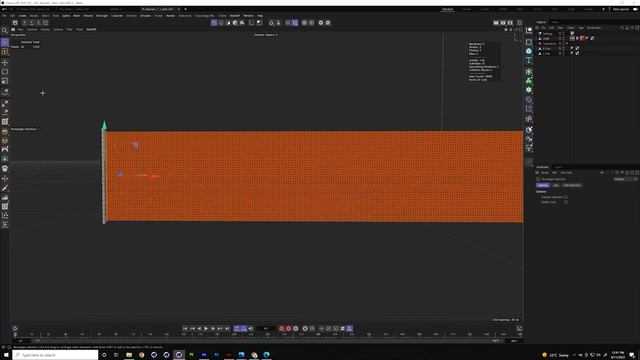
Task: Click the keyframe options gear icon at timeline left
Action: coord(15,329)
